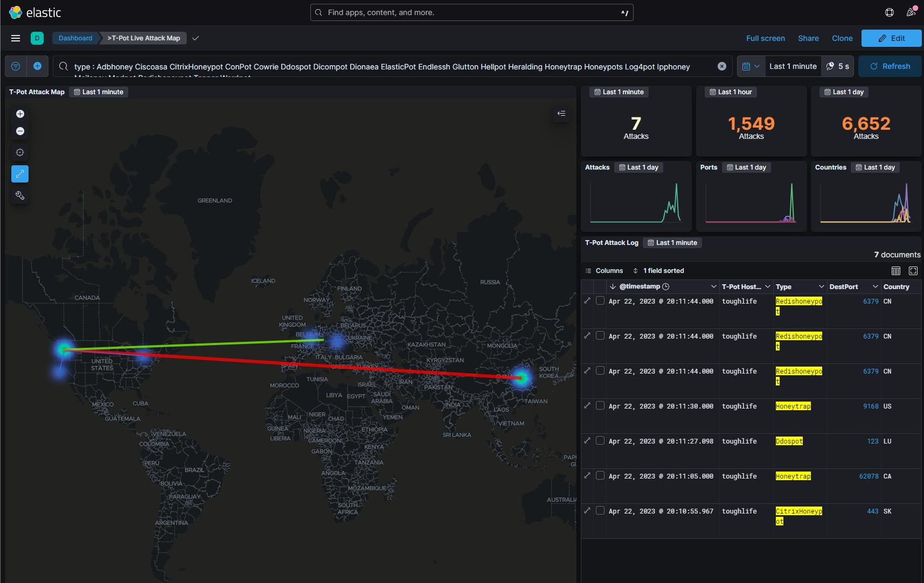This screenshot has height=583, width=924.
Task: Click DestPort link 123
Action: click(x=873, y=441)
